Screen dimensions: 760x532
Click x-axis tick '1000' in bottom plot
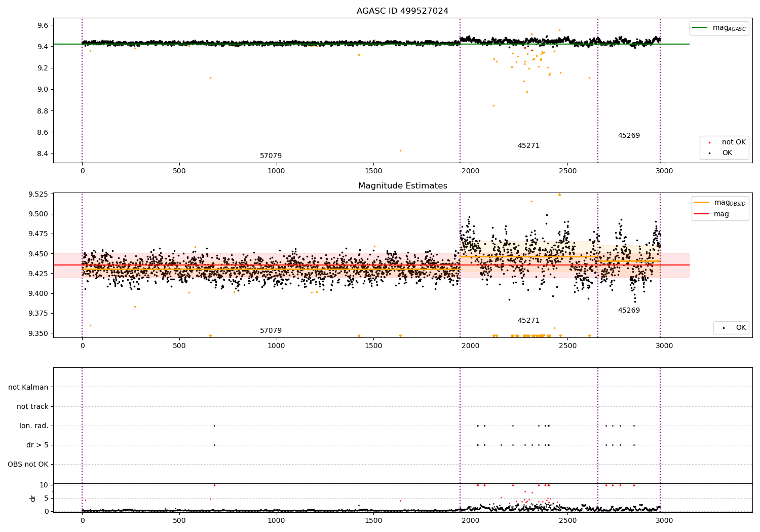[x=276, y=521]
